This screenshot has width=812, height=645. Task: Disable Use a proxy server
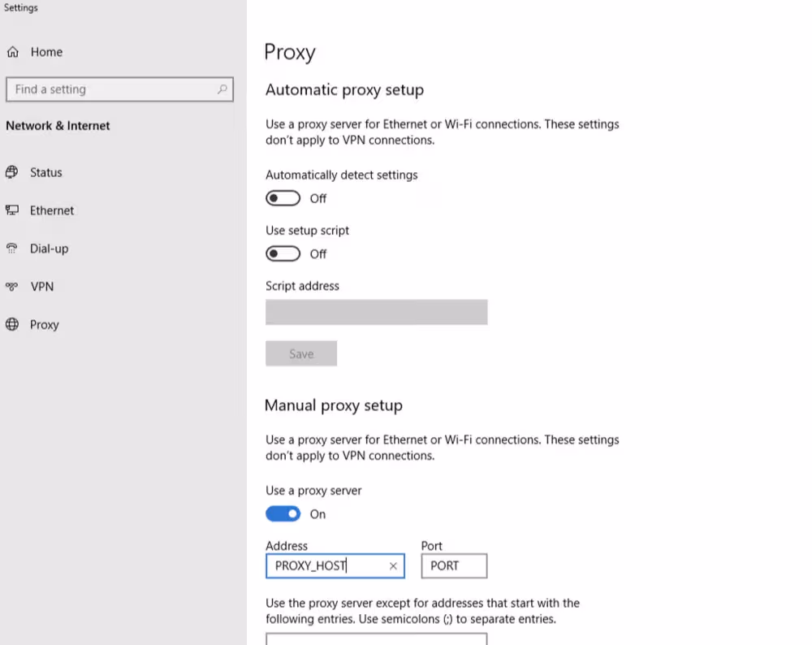tap(283, 513)
